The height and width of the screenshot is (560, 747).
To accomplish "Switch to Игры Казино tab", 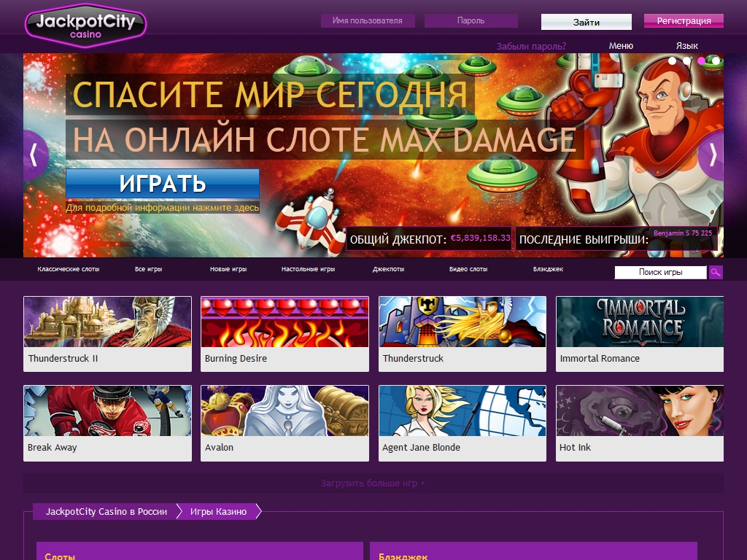I will tap(218, 512).
